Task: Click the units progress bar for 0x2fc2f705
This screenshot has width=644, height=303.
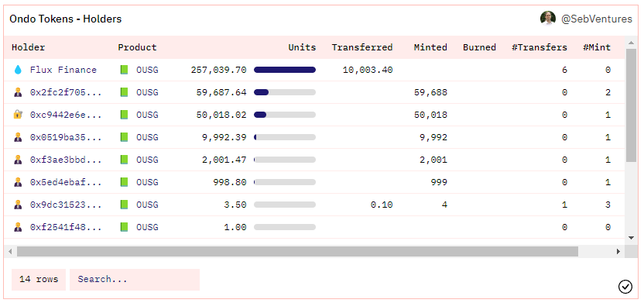Action: click(x=285, y=92)
